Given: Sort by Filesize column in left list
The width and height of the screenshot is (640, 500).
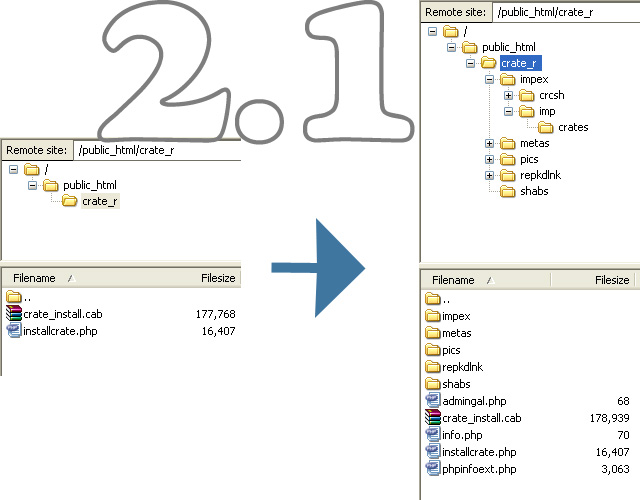Looking at the screenshot, I should point(217,278).
